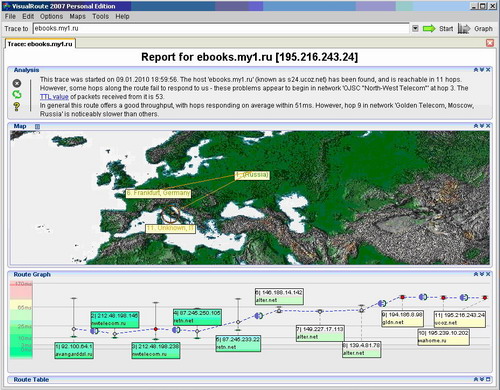Click the Analysis panel title
The width and height of the screenshot is (500, 390).
(26, 70)
